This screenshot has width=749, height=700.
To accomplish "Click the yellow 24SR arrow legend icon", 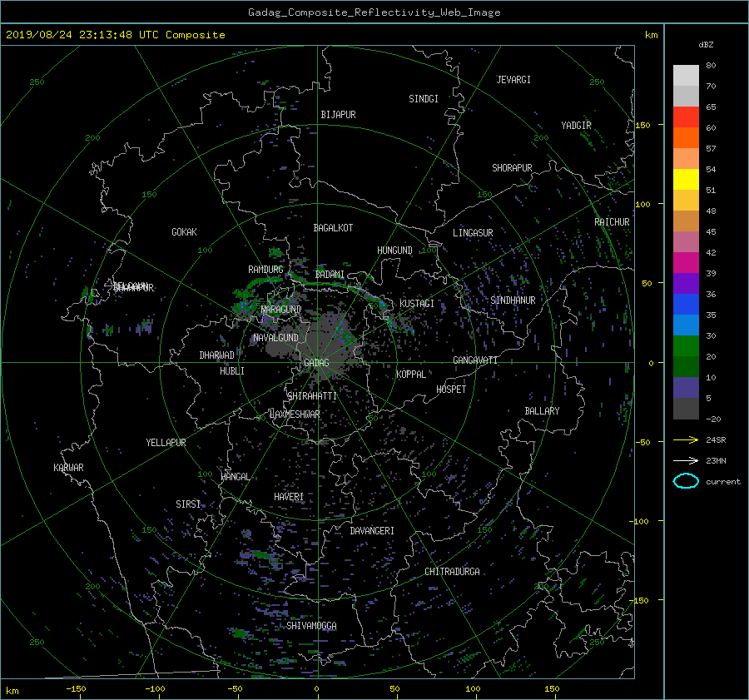I will tap(686, 439).
